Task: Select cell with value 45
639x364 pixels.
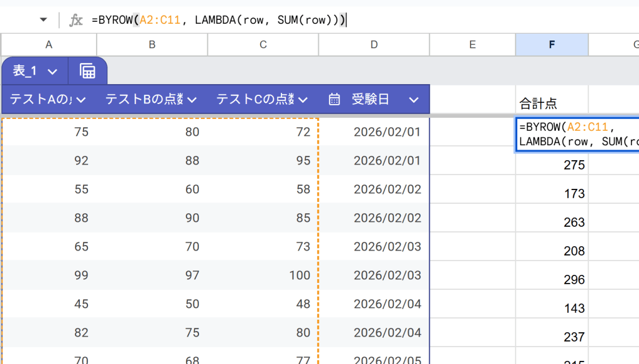Action: [49, 304]
